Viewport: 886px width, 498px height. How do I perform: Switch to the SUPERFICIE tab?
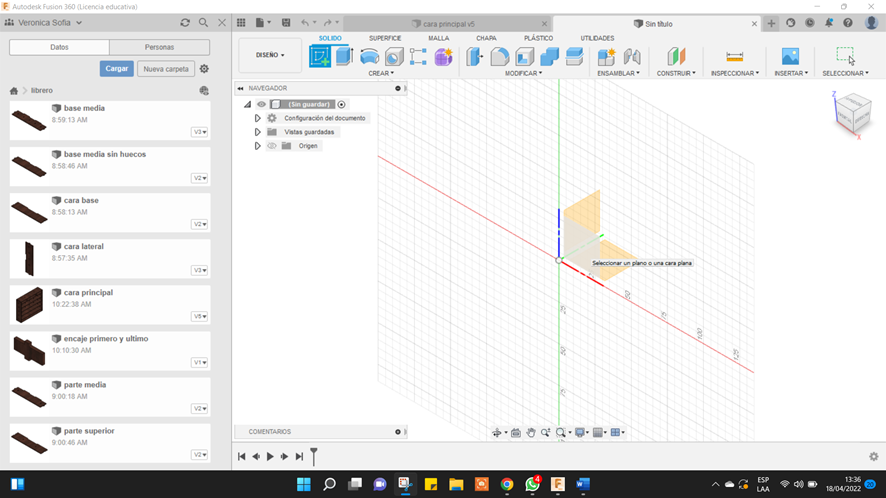(385, 38)
